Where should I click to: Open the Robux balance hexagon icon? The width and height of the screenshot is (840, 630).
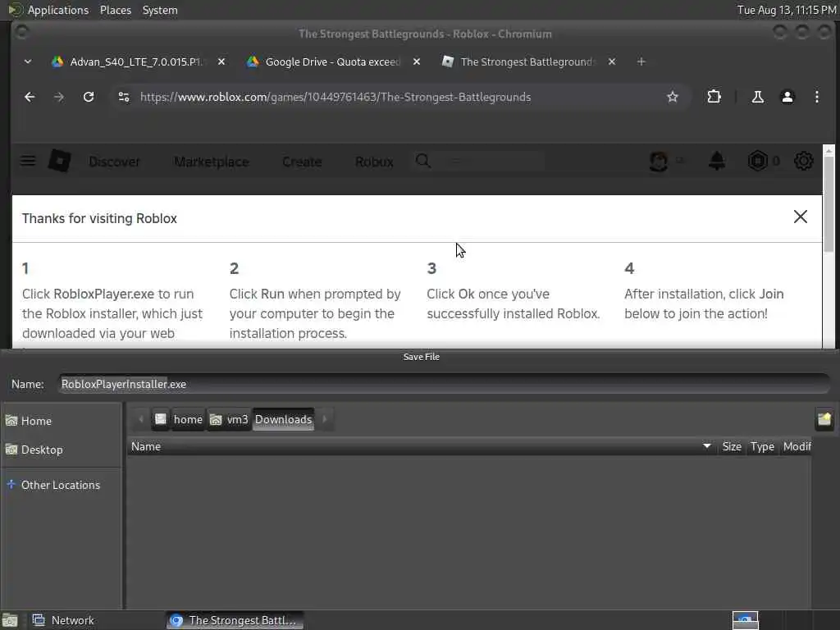coord(757,161)
